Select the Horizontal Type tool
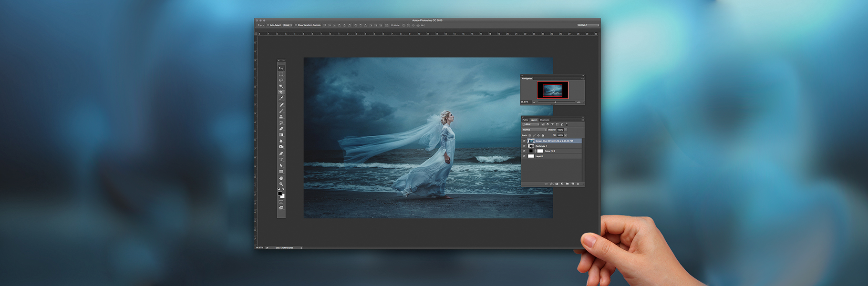The width and height of the screenshot is (868, 286). click(x=281, y=159)
